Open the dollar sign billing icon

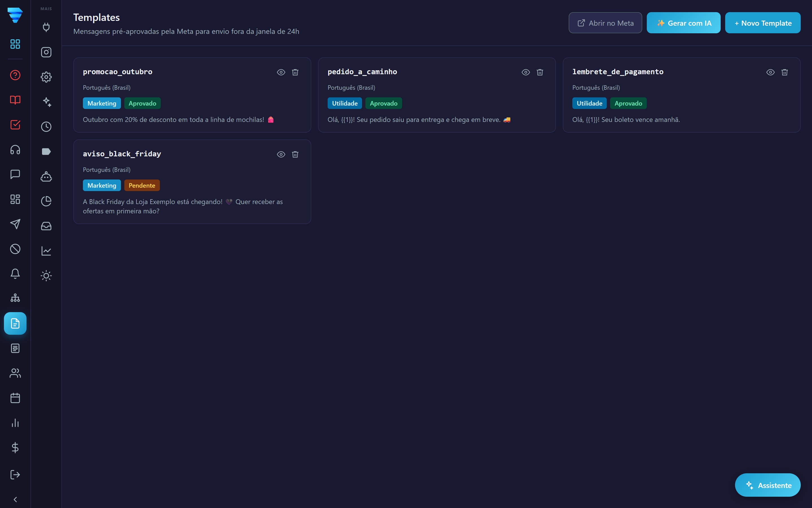15,448
